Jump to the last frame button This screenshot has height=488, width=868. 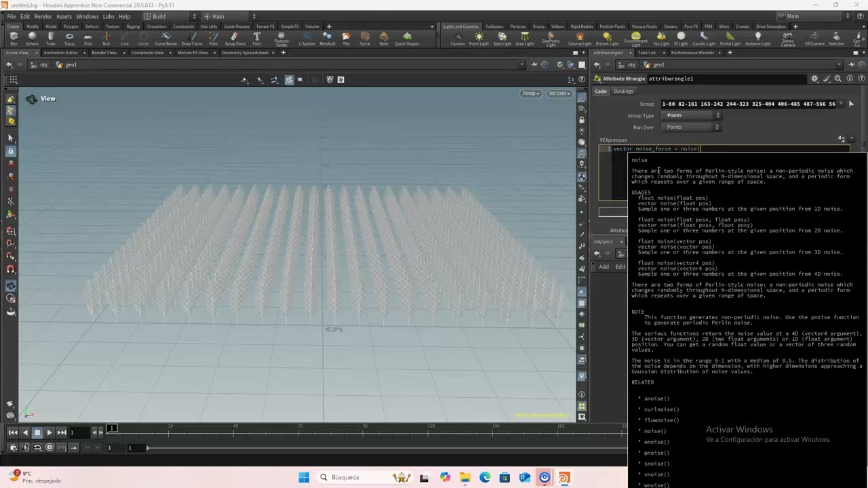click(62, 432)
